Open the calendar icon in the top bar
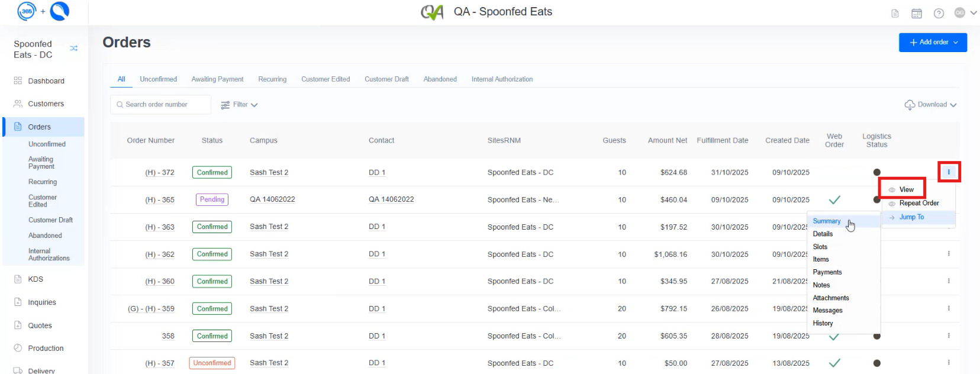Viewport: 980px width, 374px height. 917,12
